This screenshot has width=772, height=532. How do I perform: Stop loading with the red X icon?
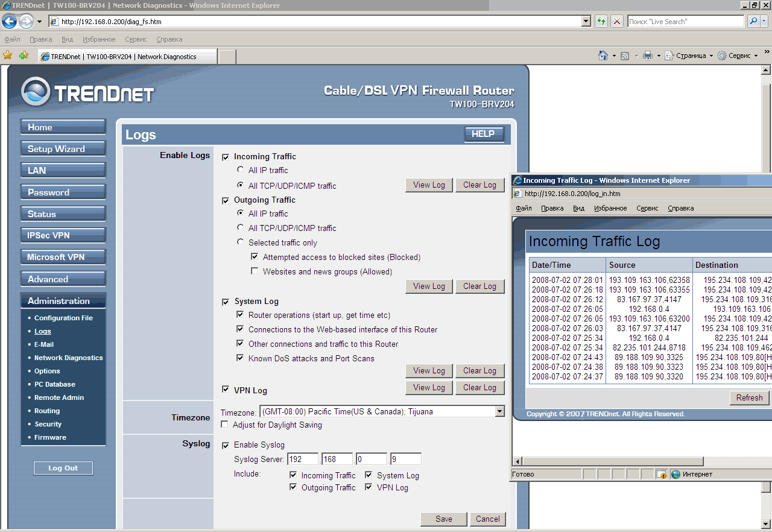click(617, 22)
